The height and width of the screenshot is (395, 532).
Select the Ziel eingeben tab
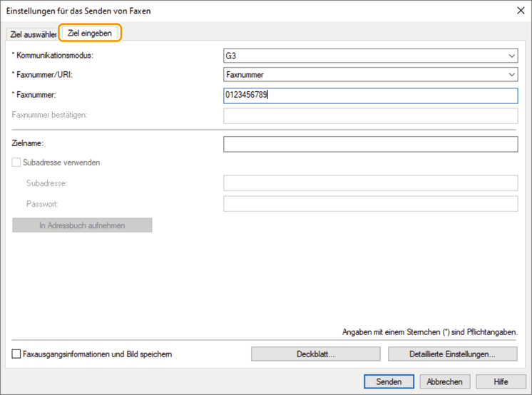pos(90,34)
